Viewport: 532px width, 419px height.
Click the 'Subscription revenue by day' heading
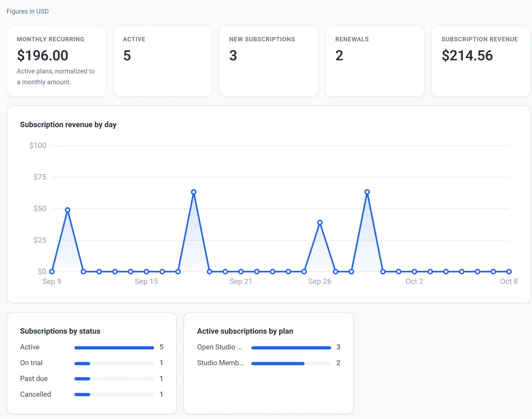point(68,124)
